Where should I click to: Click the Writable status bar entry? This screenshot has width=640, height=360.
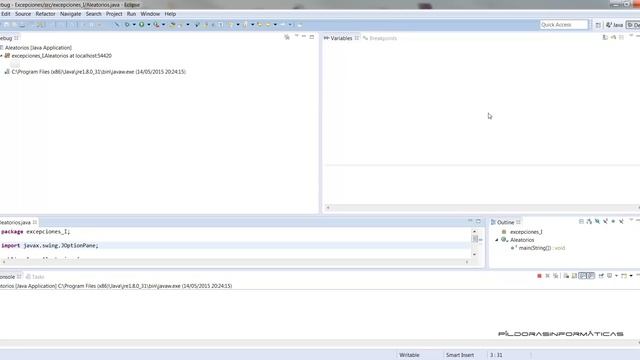coord(409,355)
